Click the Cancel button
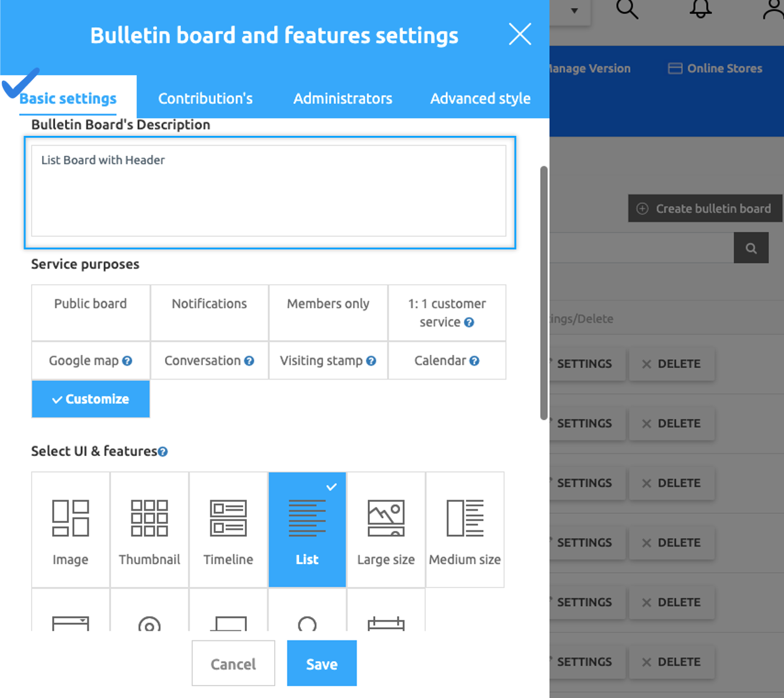Viewport: 784px width, 698px height. click(233, 664)
